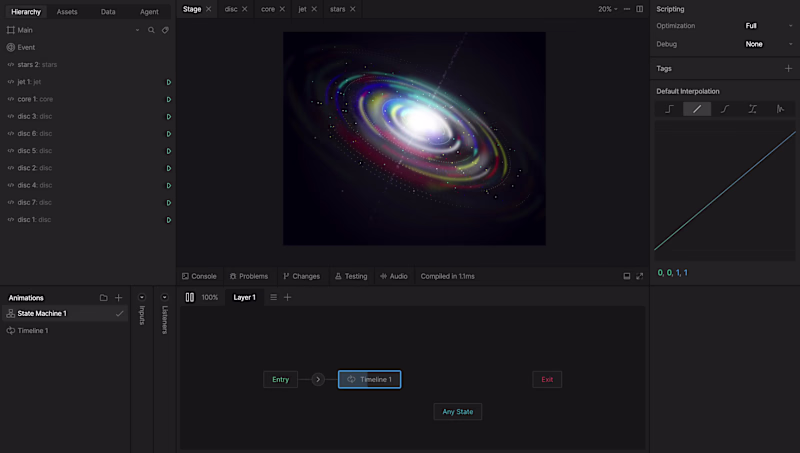Select the linear interpolation icon
800x453 pixels.
[x=697, y=109]
